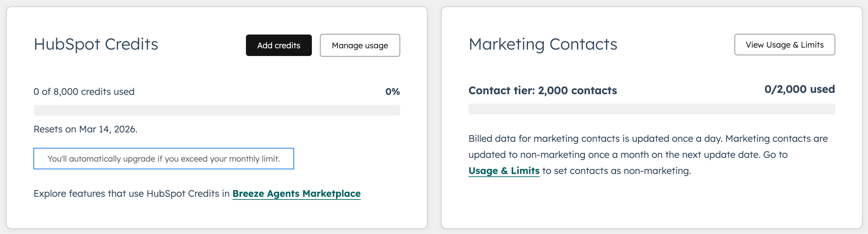Viewport: 868px width, 234px height.
Task: Click the billed data description text
Action: pyautogui.click(x=647, y=138)
